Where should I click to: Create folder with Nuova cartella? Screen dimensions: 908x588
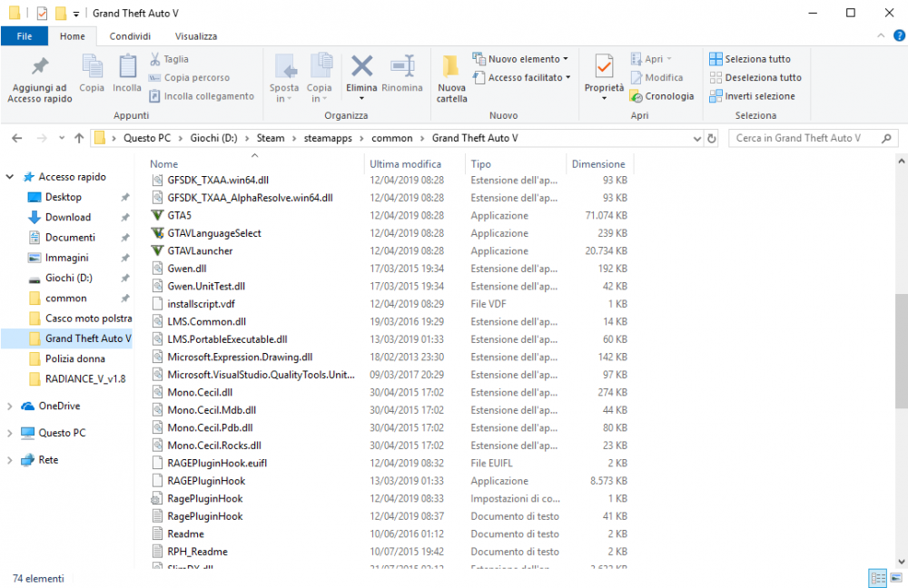pos(451,79)
